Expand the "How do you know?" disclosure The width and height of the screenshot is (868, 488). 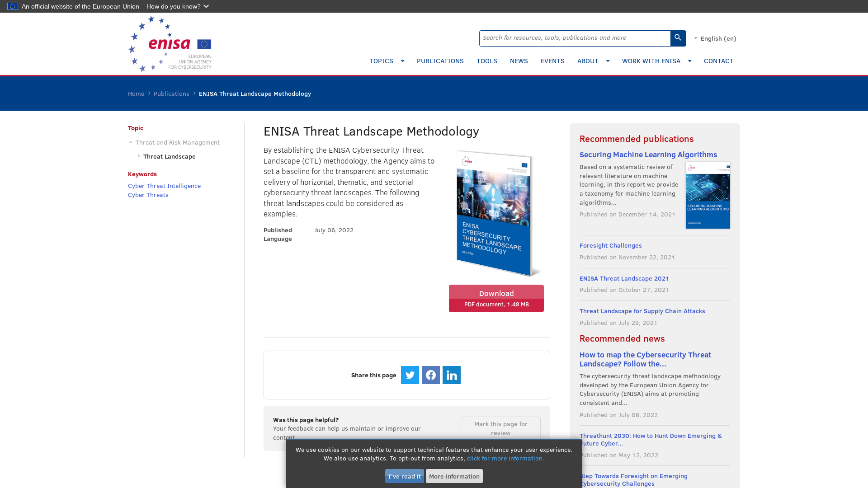pos(177,6)
